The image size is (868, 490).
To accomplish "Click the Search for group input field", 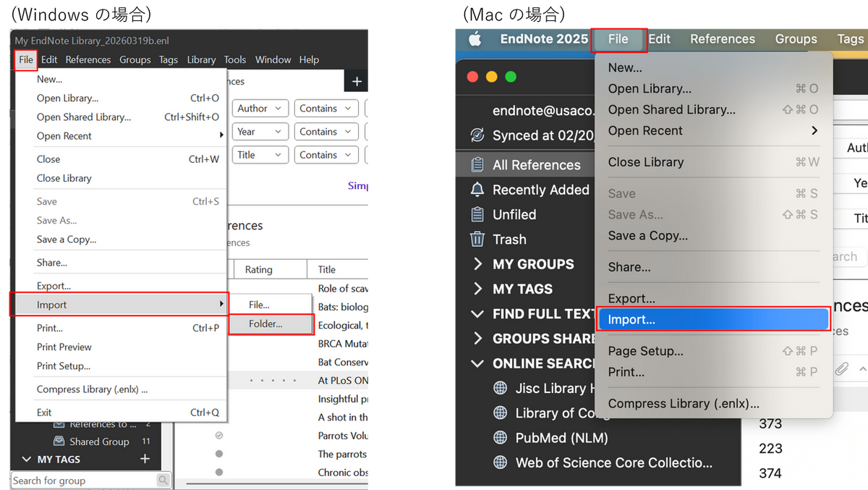I will pyautogui.click(x=83, y=481).
